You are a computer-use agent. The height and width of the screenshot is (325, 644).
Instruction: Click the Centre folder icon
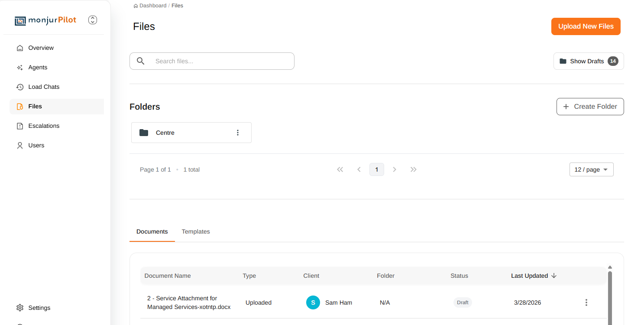pos(144,133)
